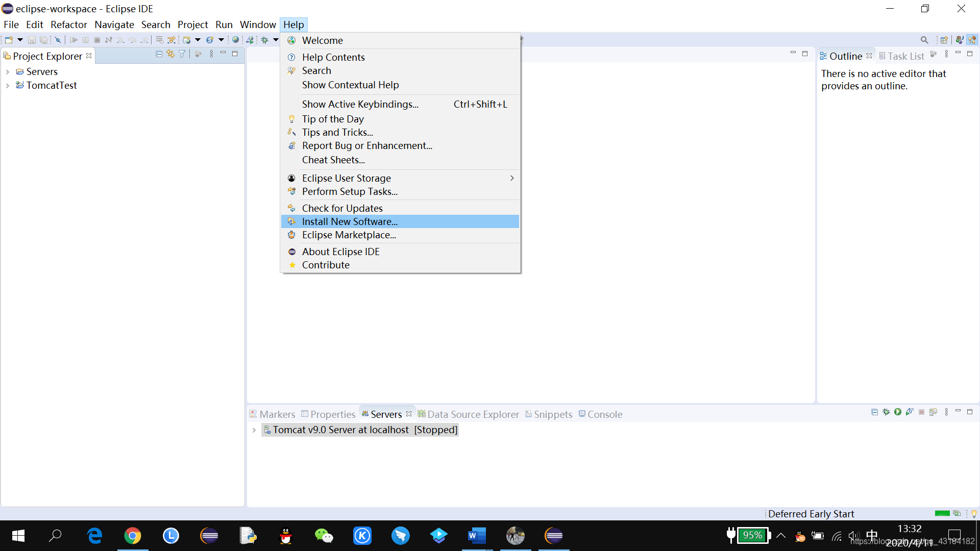Choose Tip of the Day
Viewport: 980px width, 551px height.
(x=400, y=119)
